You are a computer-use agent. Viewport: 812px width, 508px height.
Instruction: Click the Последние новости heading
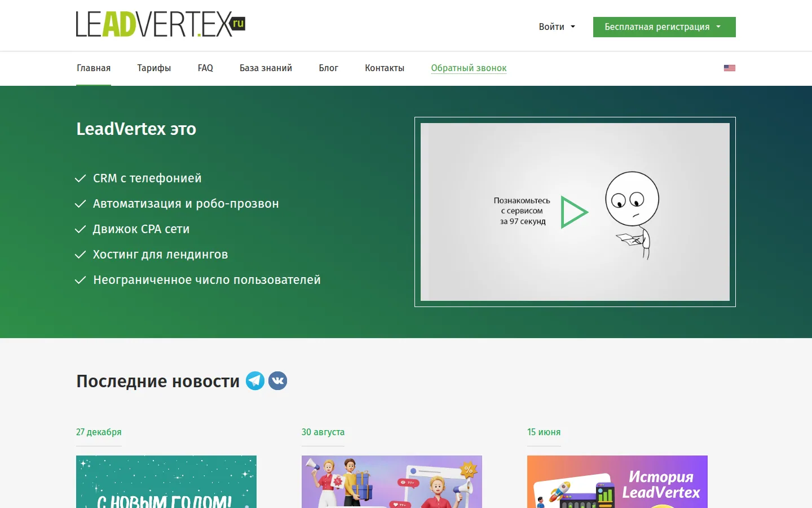[158, 382]
